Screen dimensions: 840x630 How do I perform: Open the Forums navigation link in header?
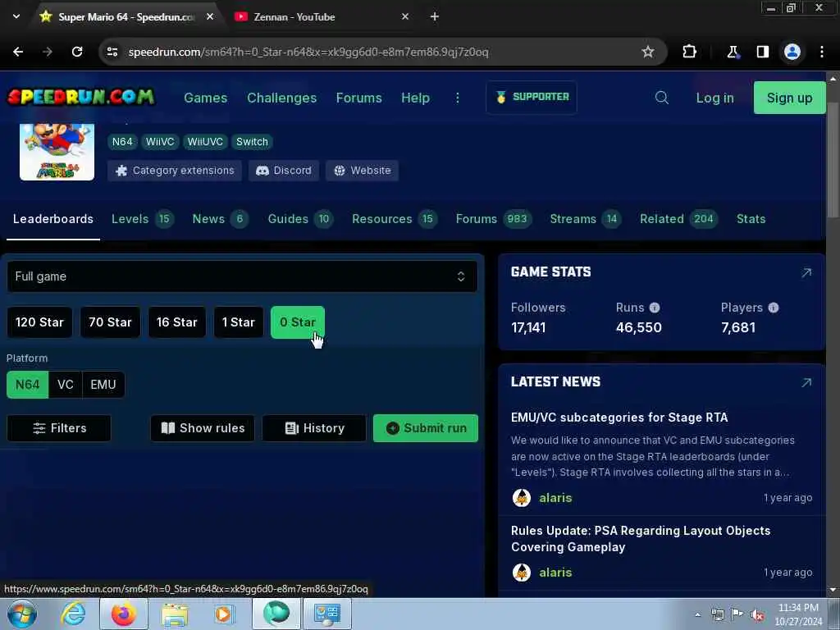tap(359, 98)
